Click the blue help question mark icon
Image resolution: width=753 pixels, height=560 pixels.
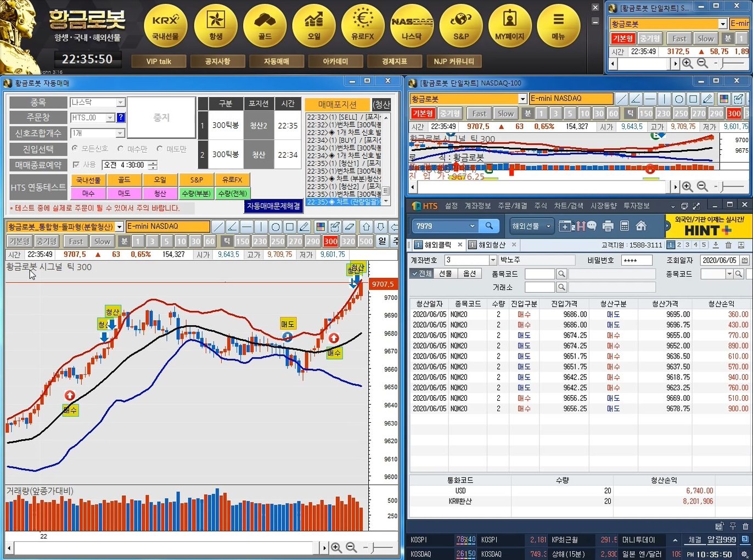[121, 117]
